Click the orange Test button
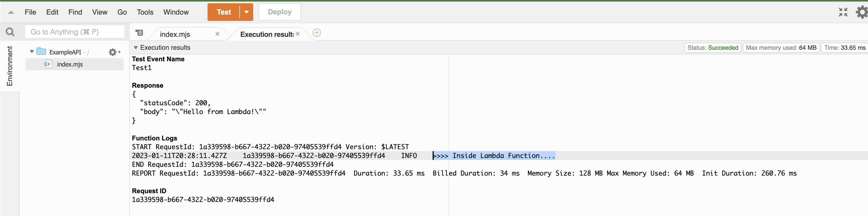 [x=224, y=12]
